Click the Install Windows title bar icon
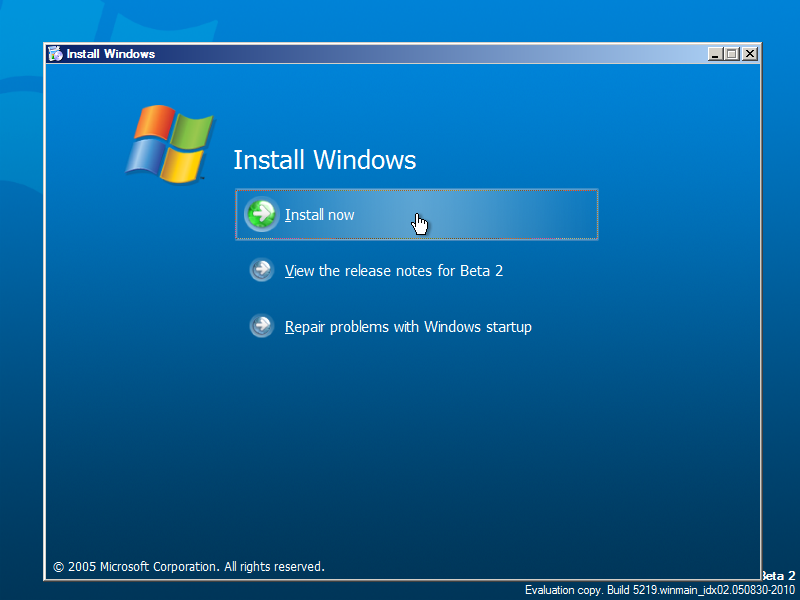Viewport: 800px width, 600px height. click(x=55, y=54)
